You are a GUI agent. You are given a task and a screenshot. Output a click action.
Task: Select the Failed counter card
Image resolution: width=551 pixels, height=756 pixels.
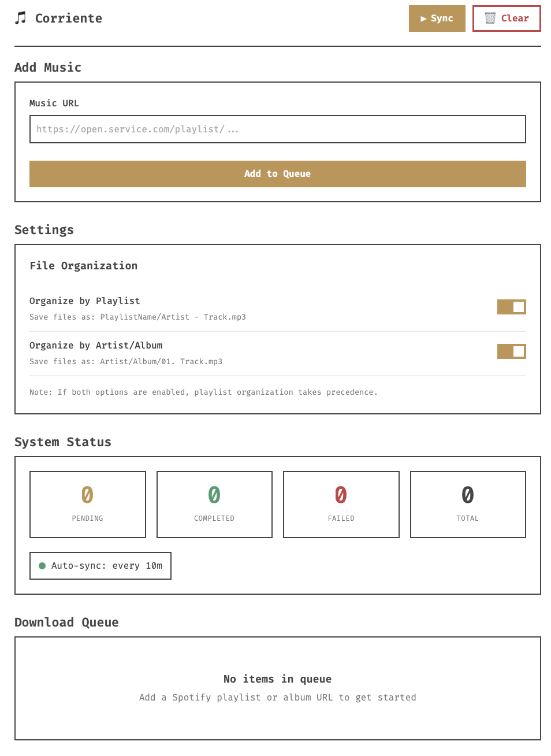341,504
